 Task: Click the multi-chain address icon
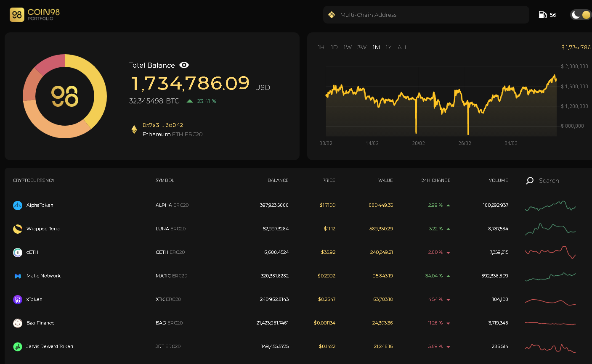332,15
